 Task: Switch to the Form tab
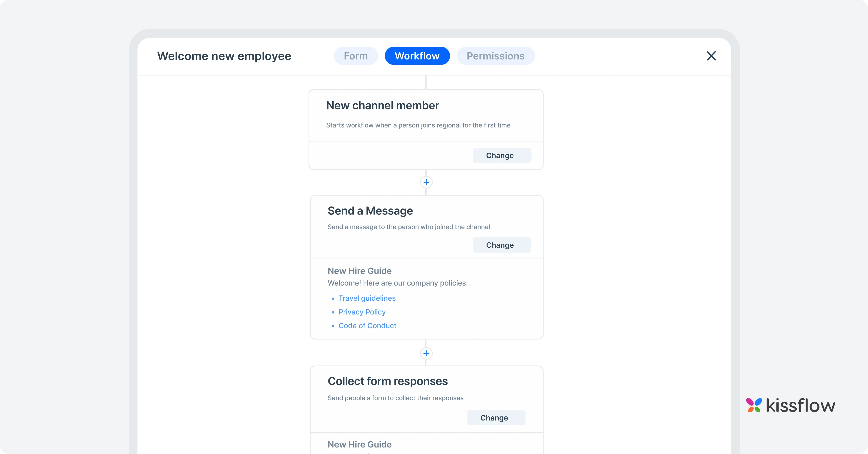click(356, 56)
